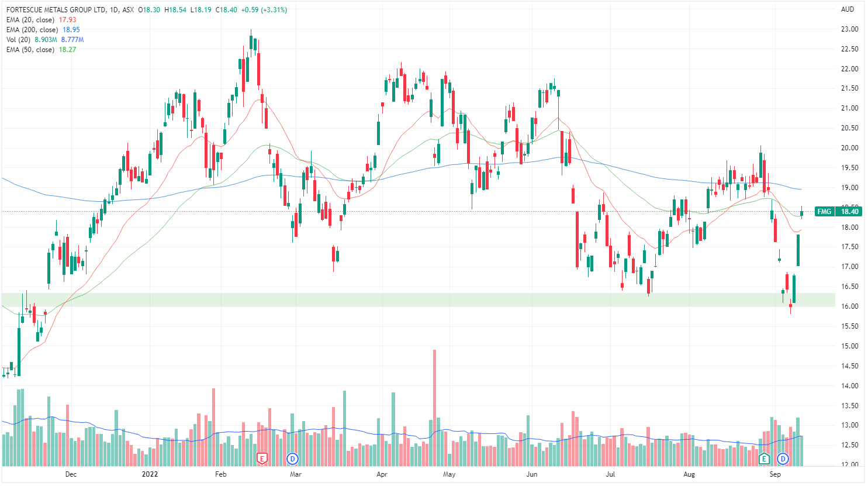Click the volume average value 8.777M

[72, 40]
